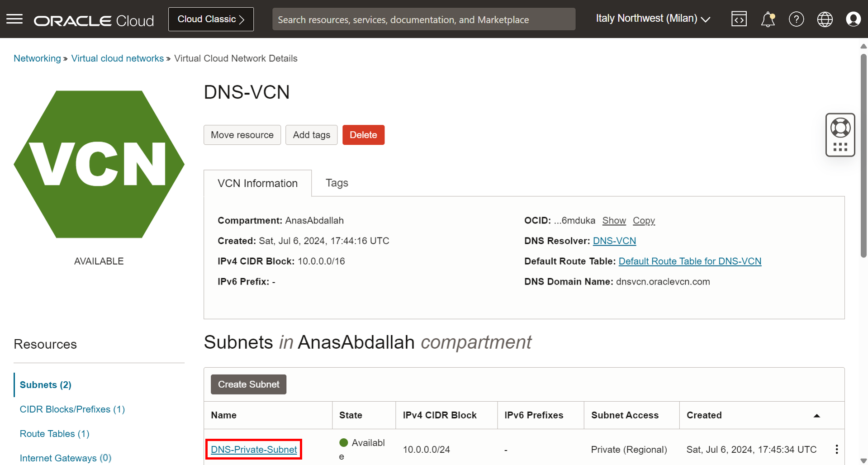Click the scrollbar up arrow
This screenshot has height=465, width=868.
tap(863, 46)
